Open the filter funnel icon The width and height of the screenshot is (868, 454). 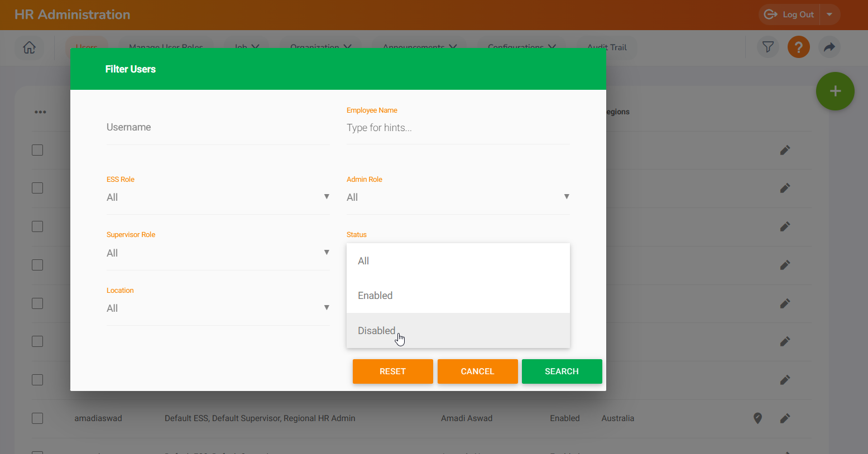click(x=768, y=47)
